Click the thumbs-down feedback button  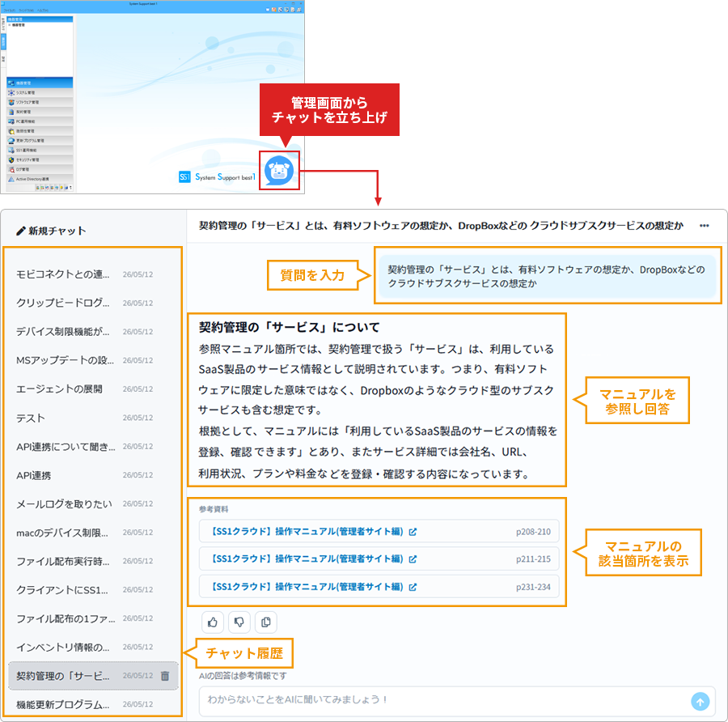point(239,622)
